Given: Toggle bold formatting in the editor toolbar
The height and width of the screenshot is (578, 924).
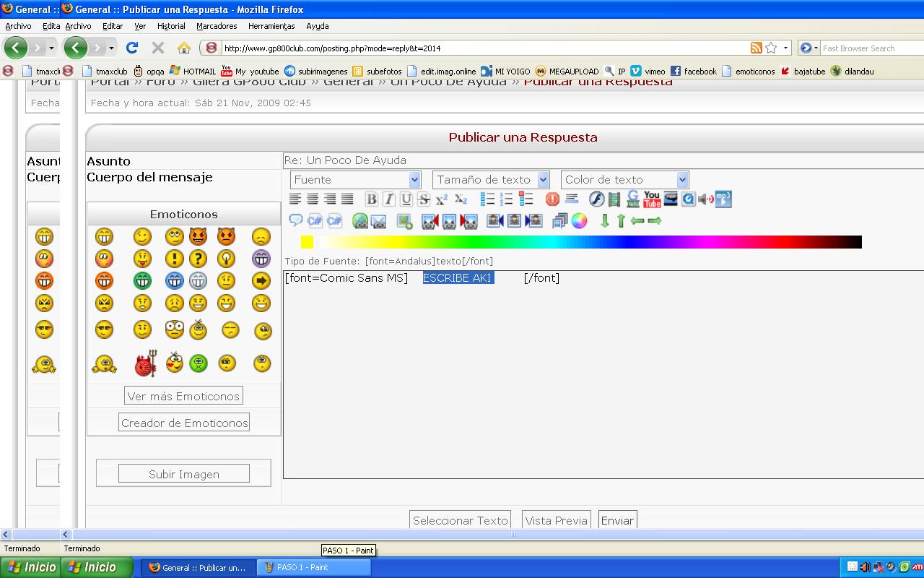Looking at the screenshot, I should point(371,199).
